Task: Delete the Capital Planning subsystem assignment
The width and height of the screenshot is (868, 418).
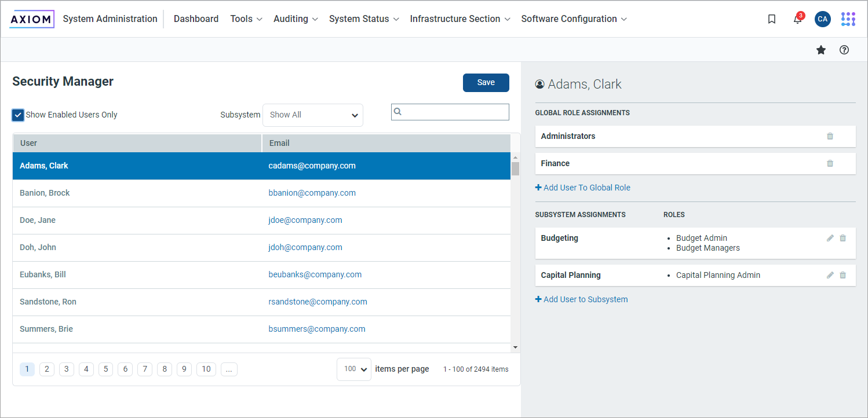Action: pos(843,275)
